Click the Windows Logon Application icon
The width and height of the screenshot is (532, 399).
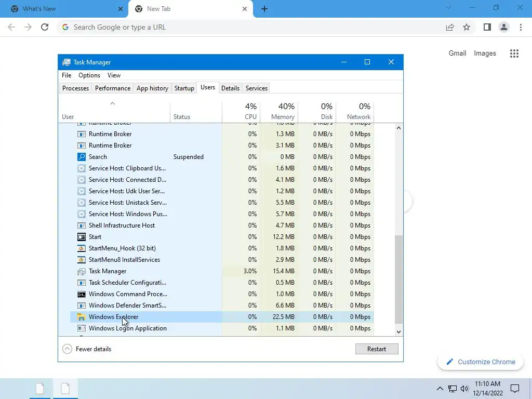point(82,328)
